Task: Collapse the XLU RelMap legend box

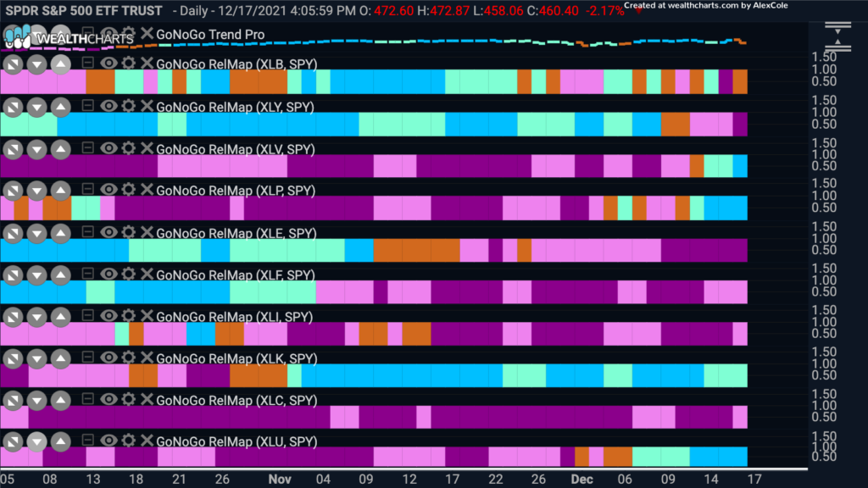Action: (87, 440)
